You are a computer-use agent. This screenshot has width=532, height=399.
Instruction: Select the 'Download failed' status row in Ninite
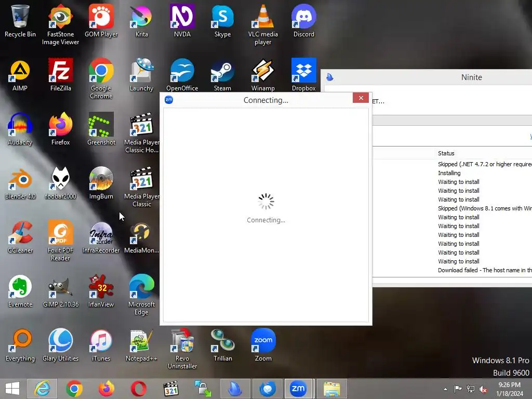[485, 270]
